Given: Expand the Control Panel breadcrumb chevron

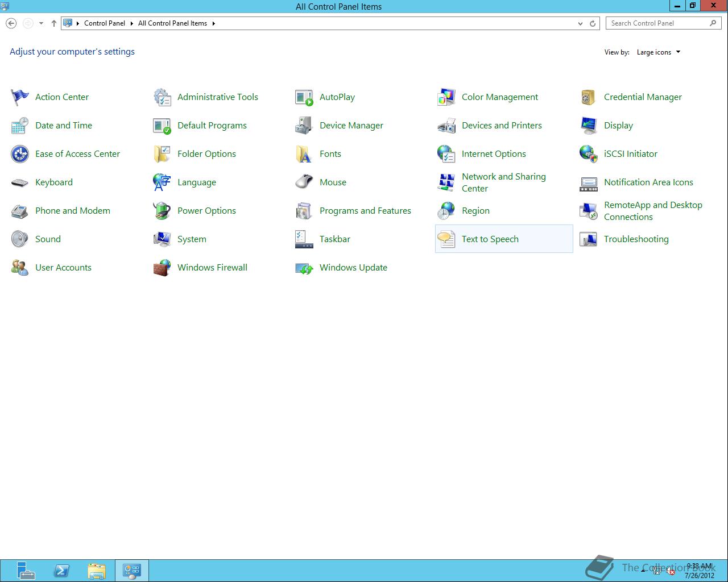Looking at the screenshot, I should 131,23.
